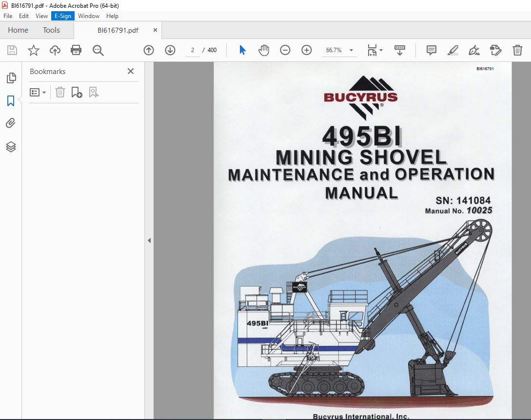Open Find text search tool

(x=98, y=50)
